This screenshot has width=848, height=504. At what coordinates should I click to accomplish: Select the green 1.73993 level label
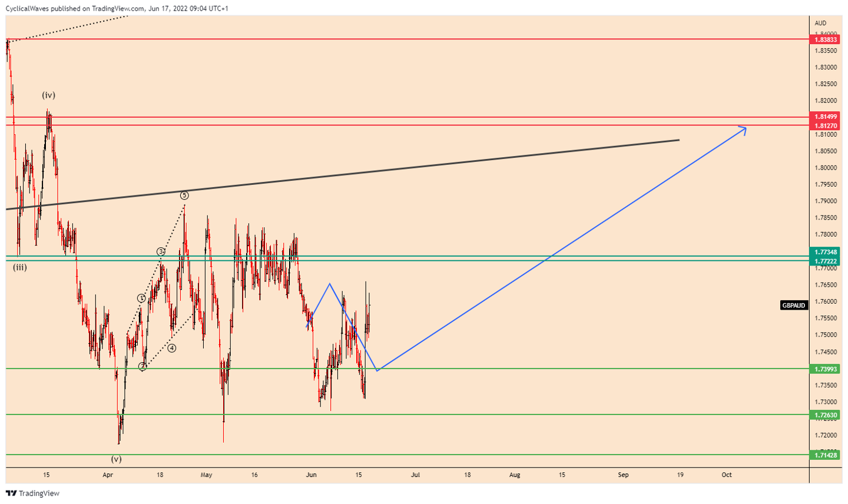tap(825, 369)
